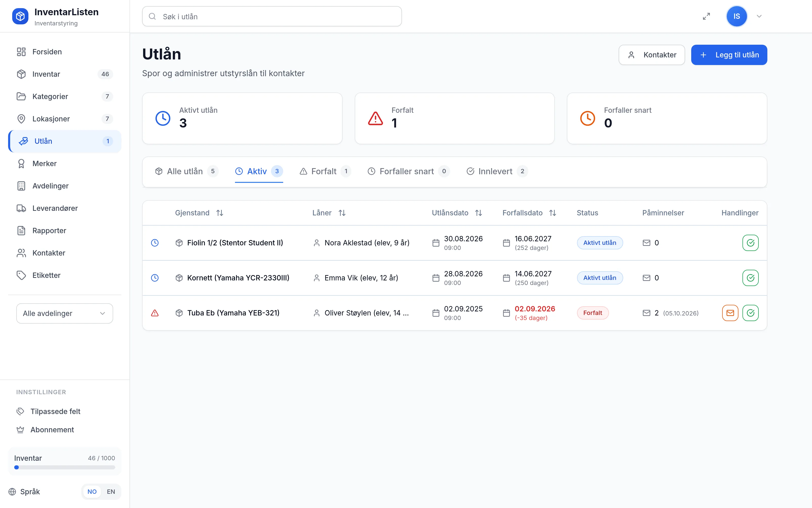
Task: Click the IS user avatar
Action: pyautogui.click(x=736, y=16)
